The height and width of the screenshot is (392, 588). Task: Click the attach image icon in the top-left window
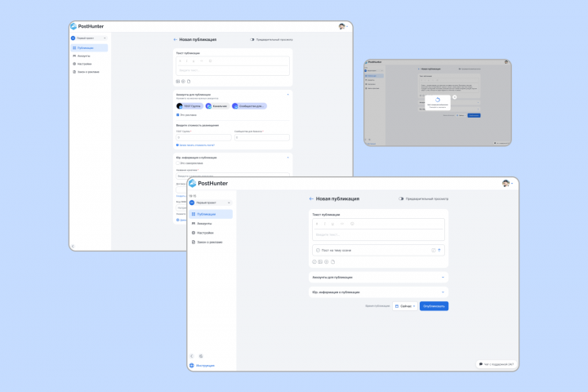[178, 82]
